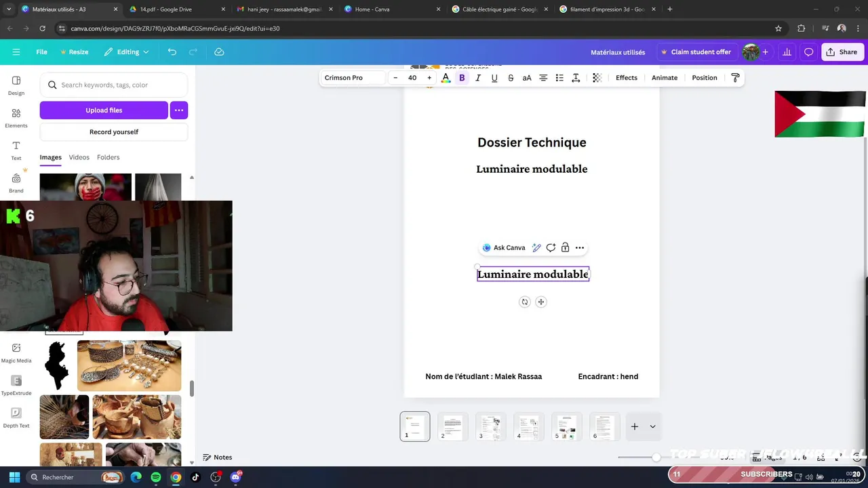
Task: Select page 2 thumbnail
Action: tap(452, 427)
